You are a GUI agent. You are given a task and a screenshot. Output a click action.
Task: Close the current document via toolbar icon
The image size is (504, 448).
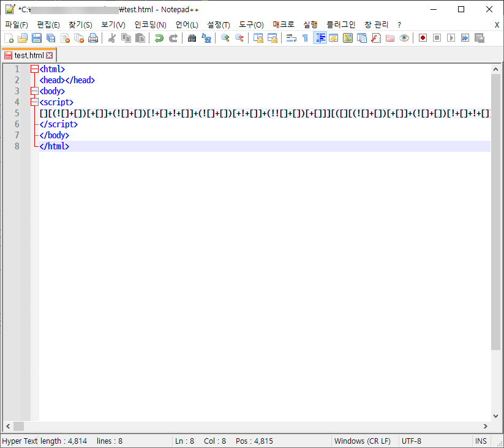point(65,38)
